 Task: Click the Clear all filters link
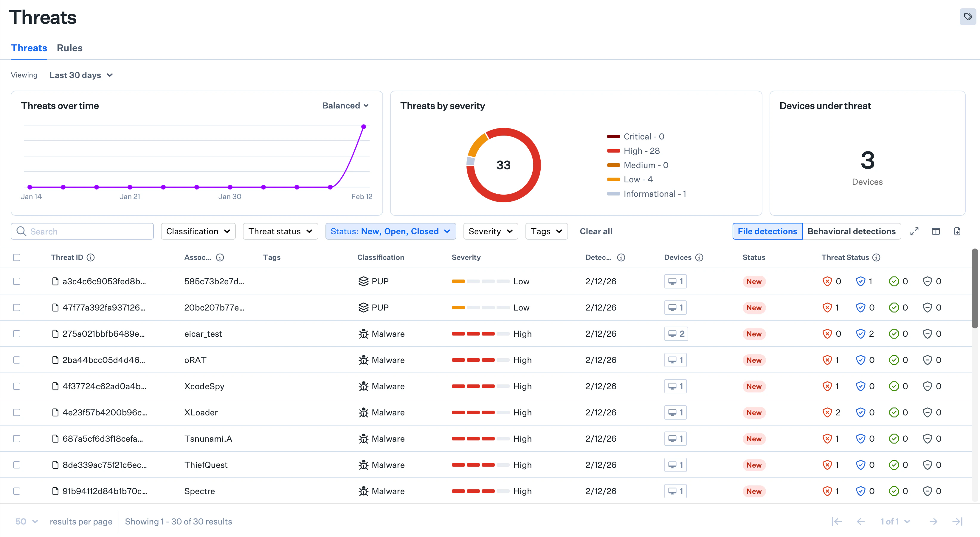(x=596, y=231)
